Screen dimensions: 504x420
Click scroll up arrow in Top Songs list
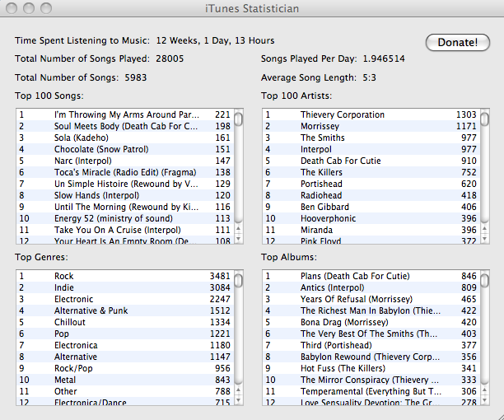point(238,229)
